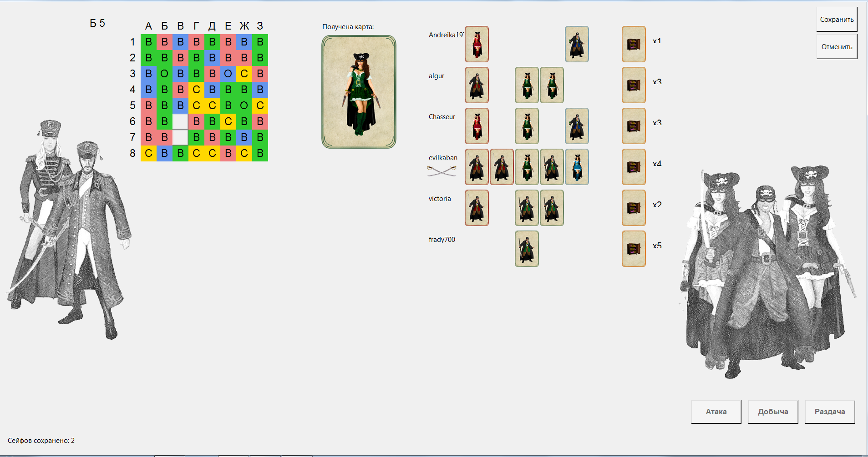Select algur's red-framed pirate man card

pyautogui.click(x=477, y=85)
